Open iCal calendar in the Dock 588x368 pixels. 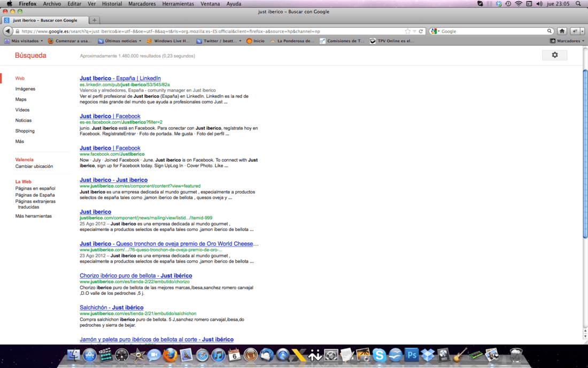tap(234, 355)
